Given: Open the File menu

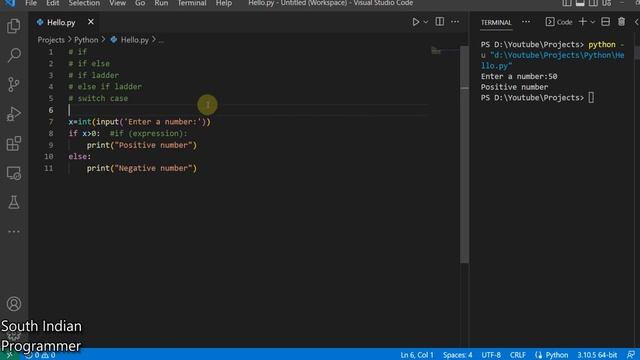Looking at the screenshot, I should point(31,3).
